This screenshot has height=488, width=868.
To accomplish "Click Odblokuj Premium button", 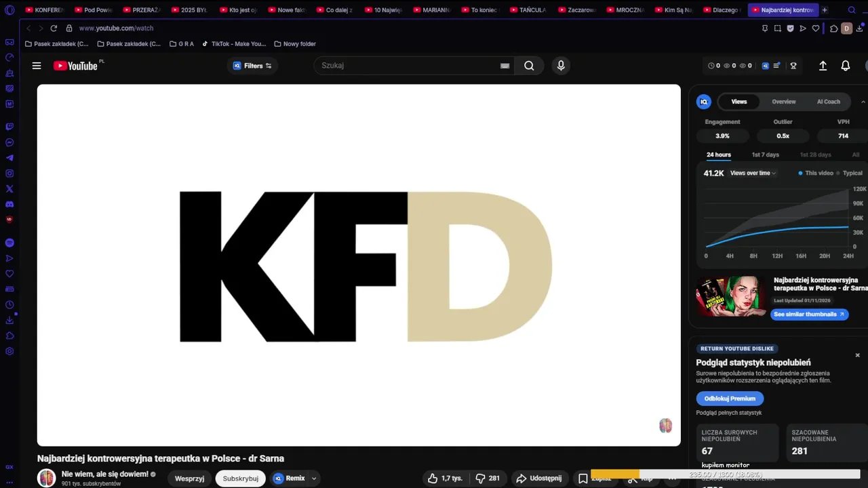I will pos(730,399).
